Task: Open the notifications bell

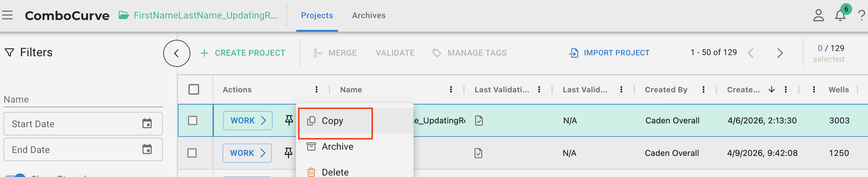Action: 840,16
